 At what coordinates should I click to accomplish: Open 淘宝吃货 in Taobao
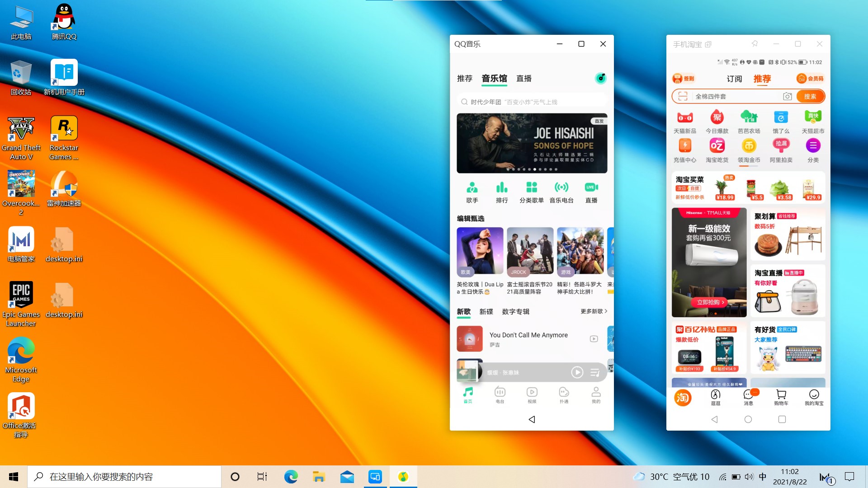[717, 150]
